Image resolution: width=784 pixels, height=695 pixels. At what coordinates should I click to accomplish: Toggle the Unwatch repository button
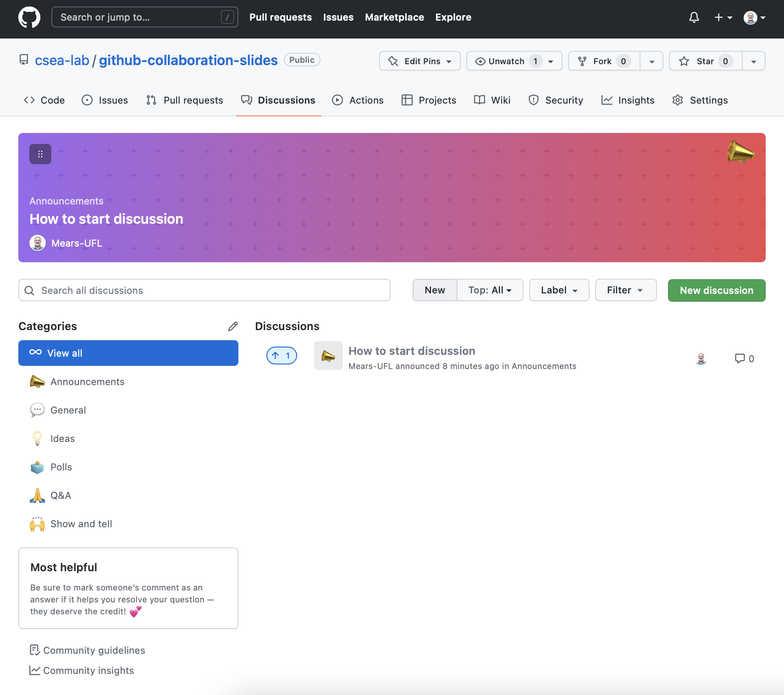pos(507,61)
